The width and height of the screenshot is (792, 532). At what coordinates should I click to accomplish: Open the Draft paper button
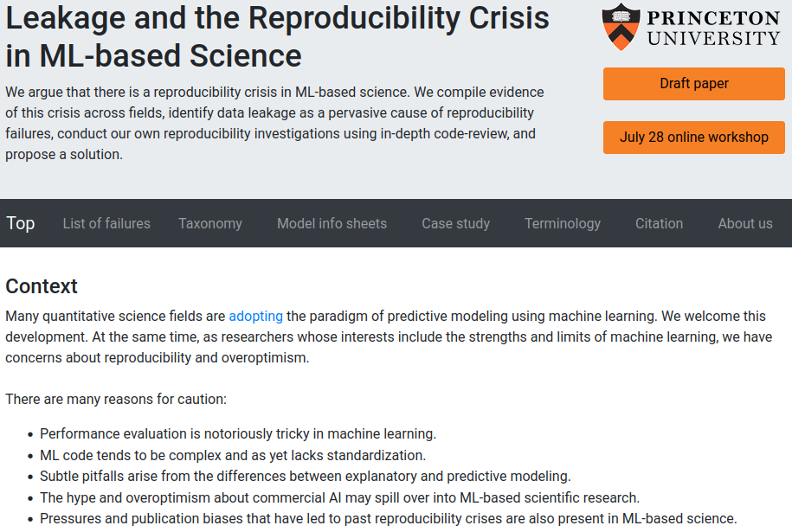click(694, 84)
